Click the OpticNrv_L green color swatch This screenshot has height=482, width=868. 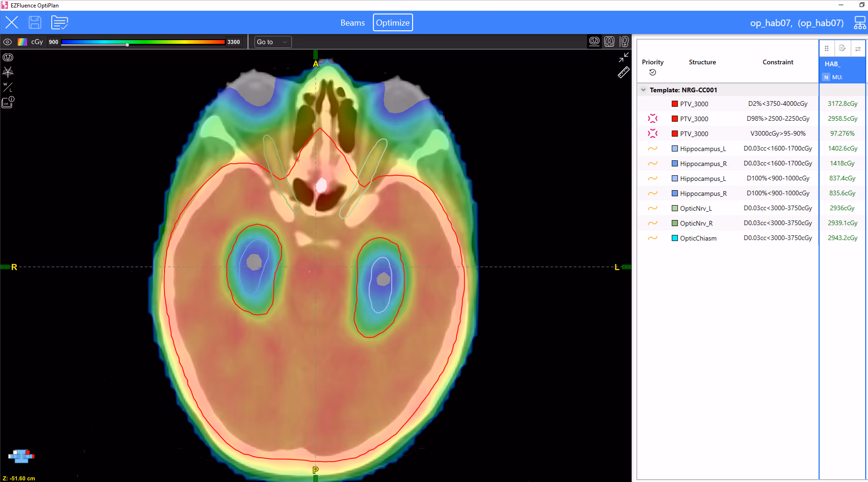[x=675, y=208]
